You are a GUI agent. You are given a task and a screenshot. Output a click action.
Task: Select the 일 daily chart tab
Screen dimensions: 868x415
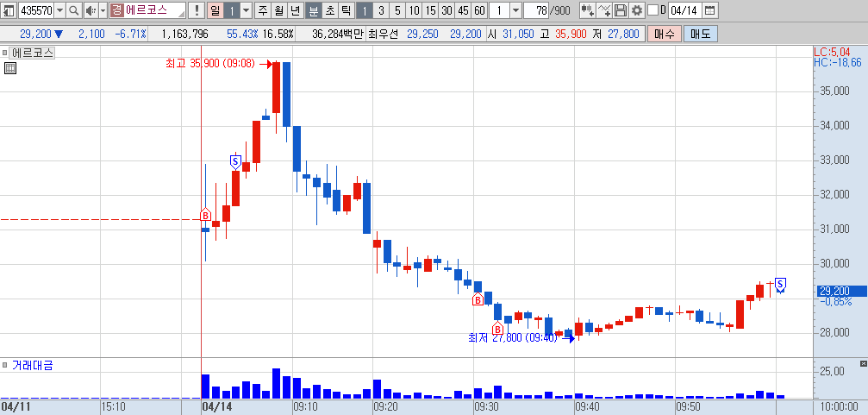(x=215, y=10)
